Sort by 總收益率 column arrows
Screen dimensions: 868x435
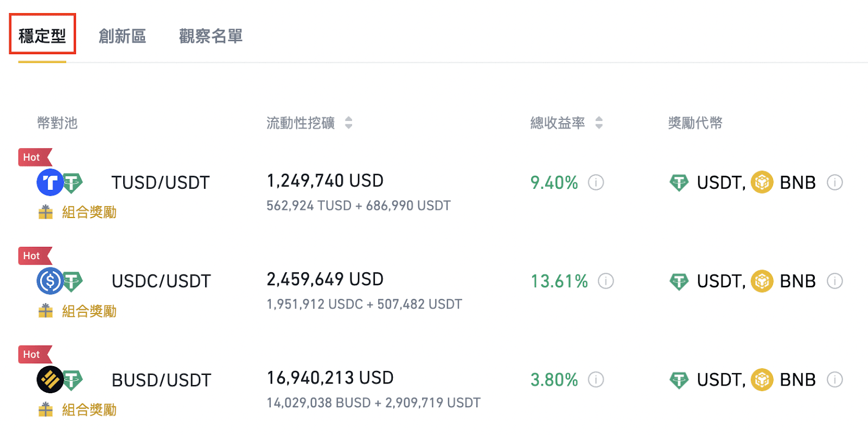[x=598, y=123]
